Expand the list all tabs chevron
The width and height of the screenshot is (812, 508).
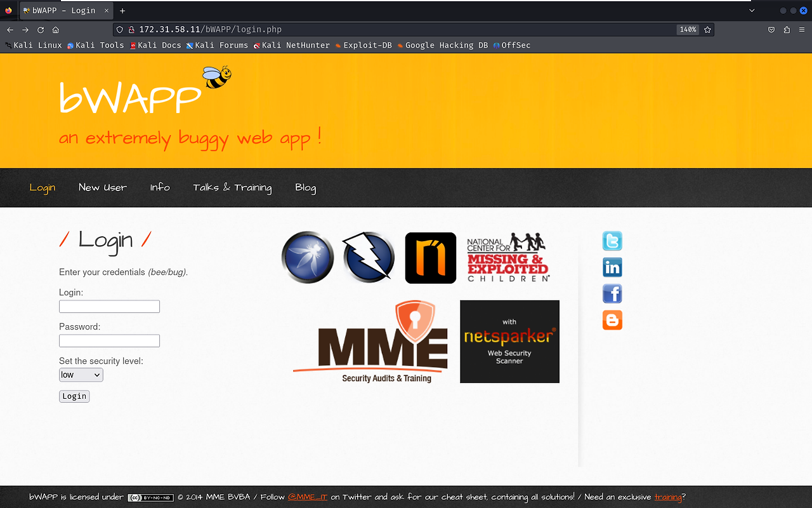click(752, 11)
